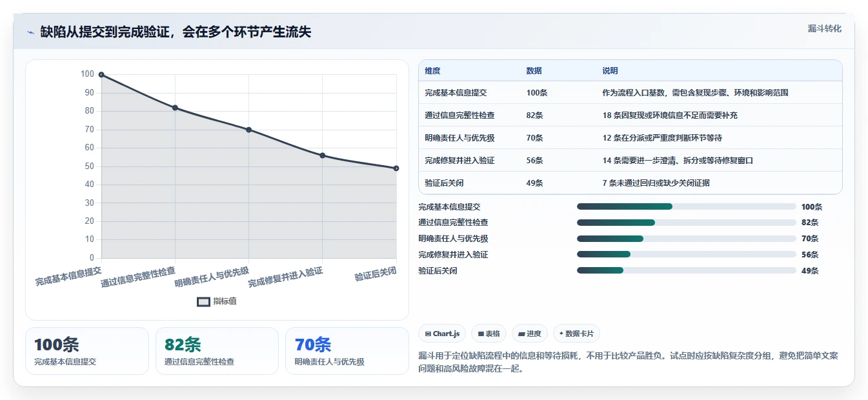Viewport: 868px width, 400px height.
Task: Click the 82条 value in the table
Action: 534,115
